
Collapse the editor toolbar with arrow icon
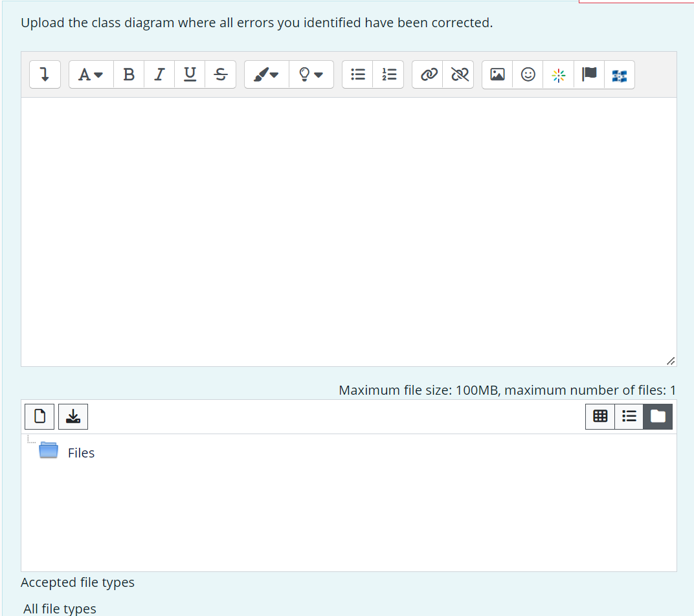[x=45, y=74]
